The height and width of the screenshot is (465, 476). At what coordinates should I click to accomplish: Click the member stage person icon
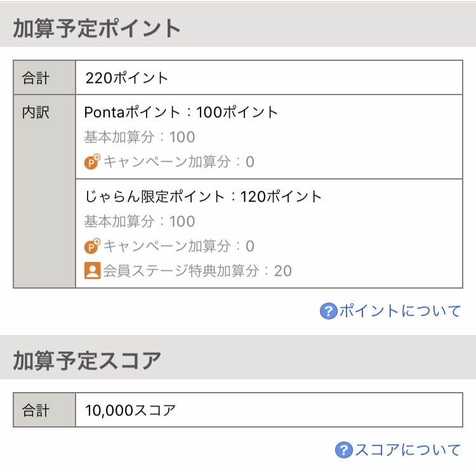click(92, 271)
